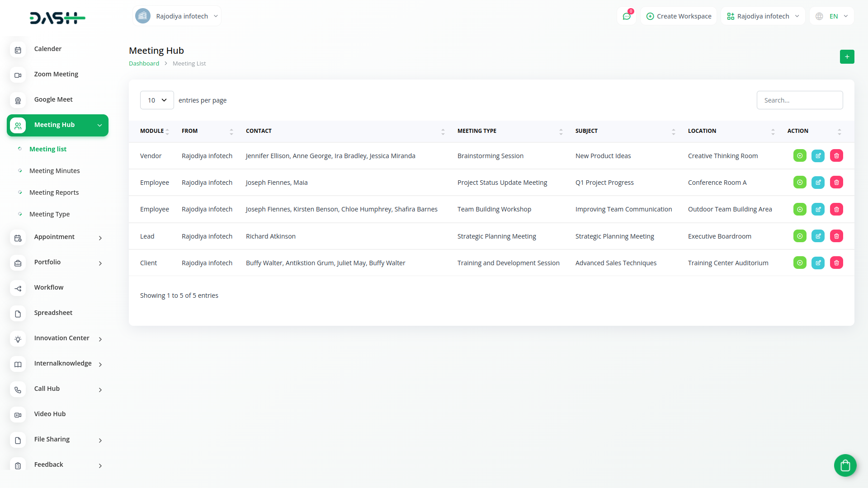Delete the Advanced Sales Techniques meeting

click(x=836, y=263)
